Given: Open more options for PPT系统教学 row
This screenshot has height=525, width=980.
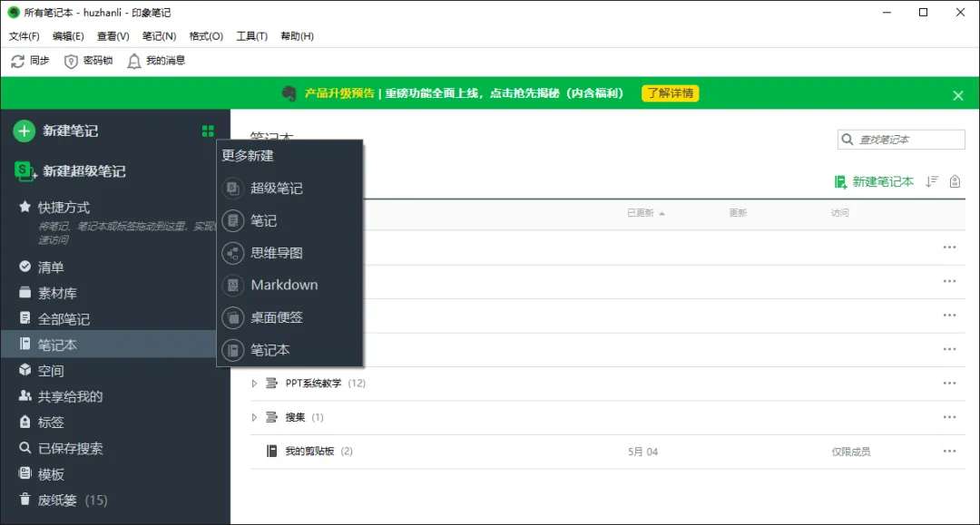Looking at the screenshot, I should (x=949, y=384).
